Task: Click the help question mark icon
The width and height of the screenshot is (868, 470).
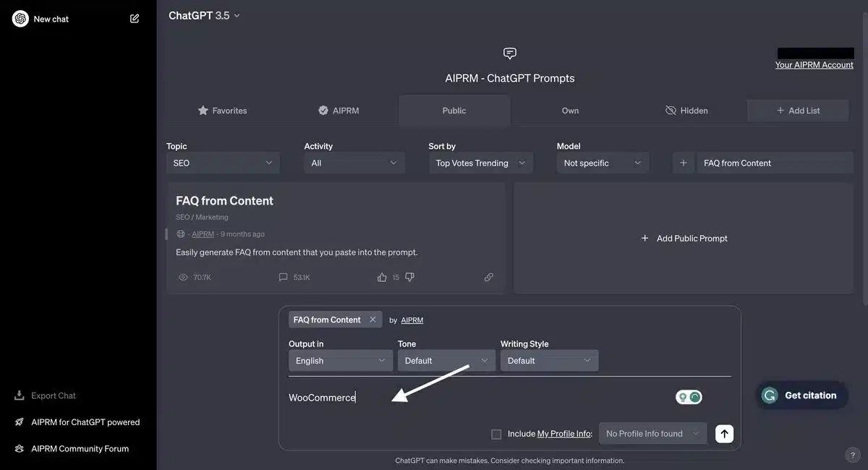Action: [851, 456]
